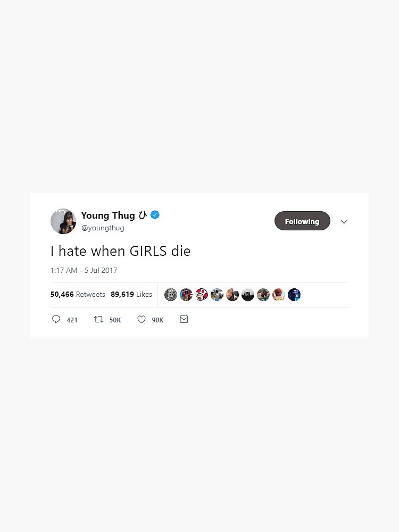
Task: Click the 50K retweet count
Action: 115,320
